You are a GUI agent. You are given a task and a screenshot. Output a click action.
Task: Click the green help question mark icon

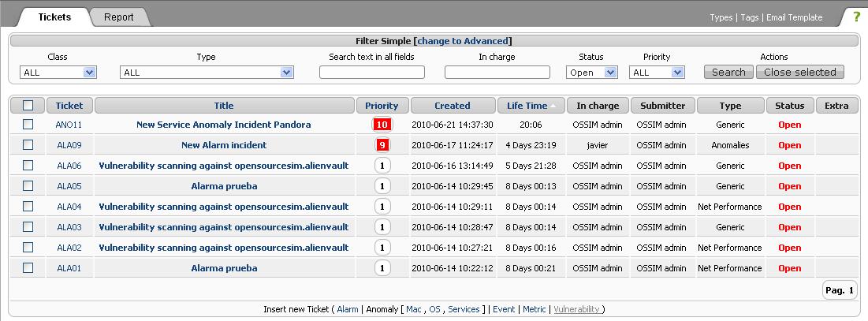point(856,17)
